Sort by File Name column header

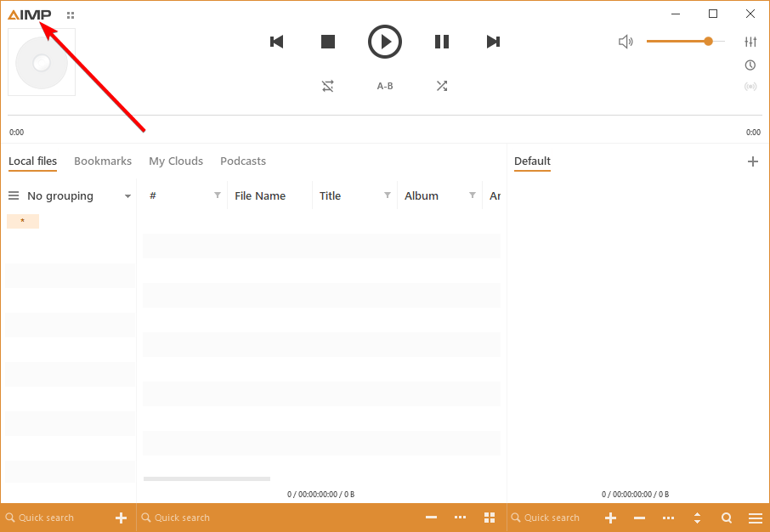[260, 196]
